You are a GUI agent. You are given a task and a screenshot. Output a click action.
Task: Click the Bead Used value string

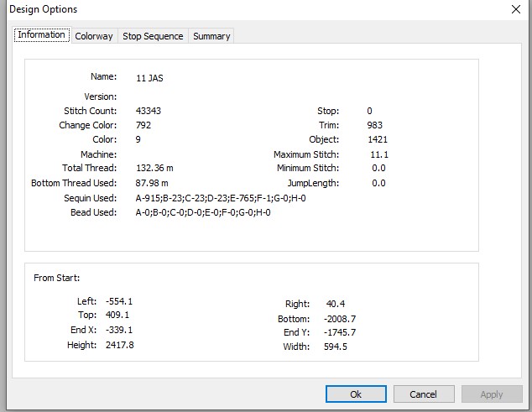[x=203, y=212]
